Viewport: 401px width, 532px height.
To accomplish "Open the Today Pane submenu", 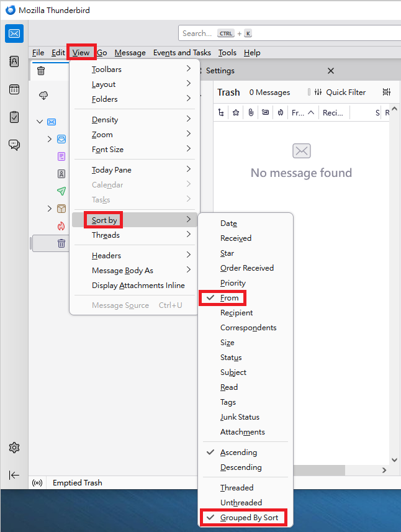I will [134, 169].
